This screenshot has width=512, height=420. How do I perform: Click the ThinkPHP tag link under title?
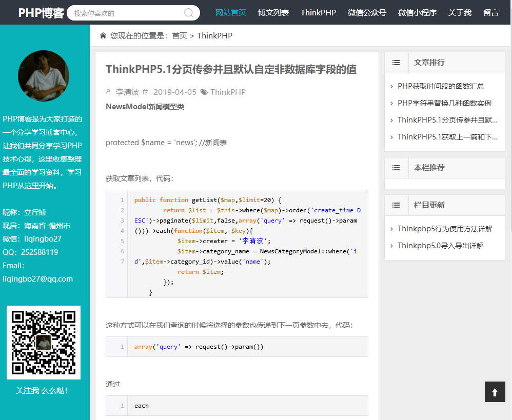point(228,92)
